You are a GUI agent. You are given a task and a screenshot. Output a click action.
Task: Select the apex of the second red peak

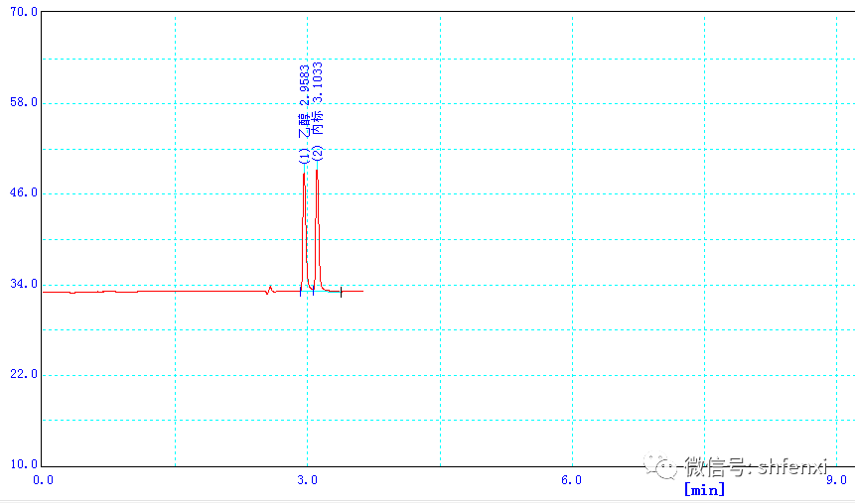click(317, 171)
